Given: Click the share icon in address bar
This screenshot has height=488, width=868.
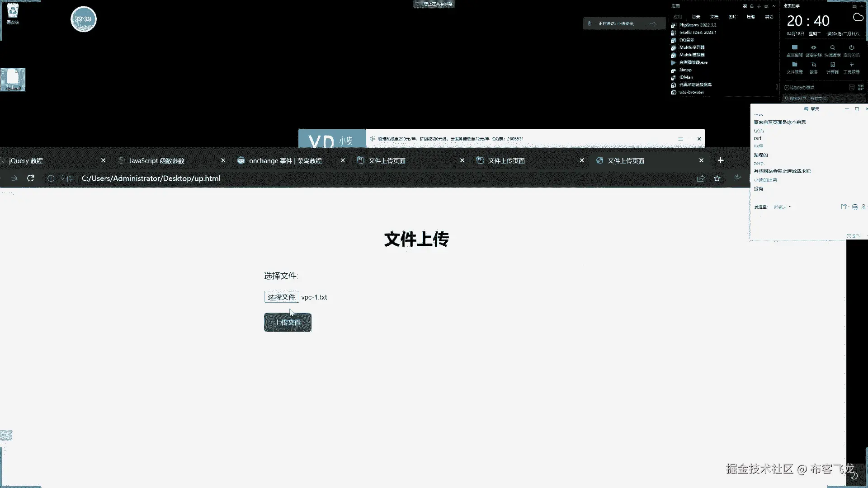Looking at the screenshot, I should (701, 178).
